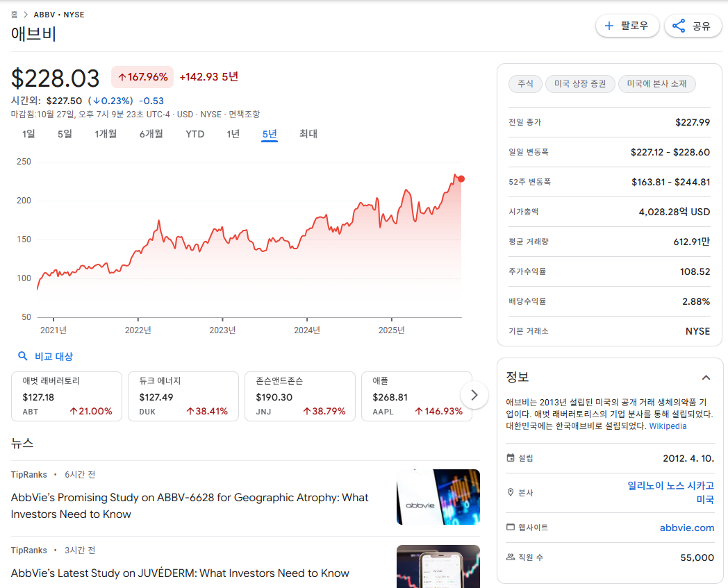Select the 5일 range tab

click(65, 134)
